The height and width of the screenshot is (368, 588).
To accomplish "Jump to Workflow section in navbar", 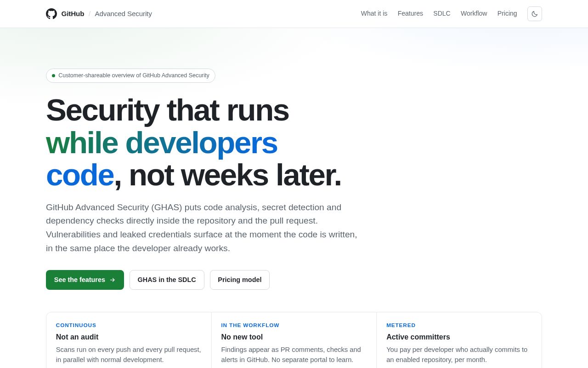I will 474,13.
